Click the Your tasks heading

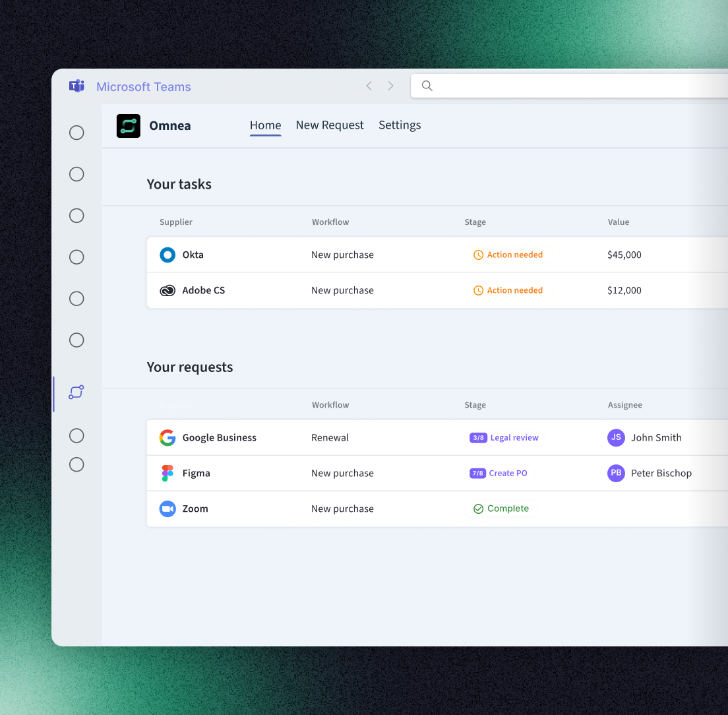click(x=179, y=184)
